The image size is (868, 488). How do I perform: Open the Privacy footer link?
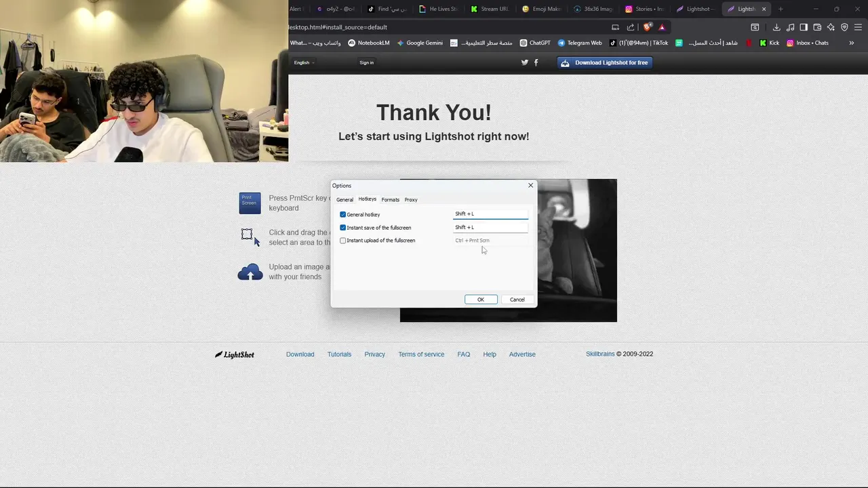[374, 354]
